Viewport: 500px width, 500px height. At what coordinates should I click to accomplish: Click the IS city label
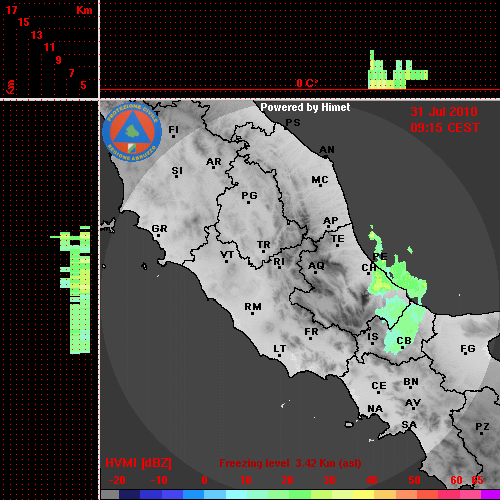[373, 337]
